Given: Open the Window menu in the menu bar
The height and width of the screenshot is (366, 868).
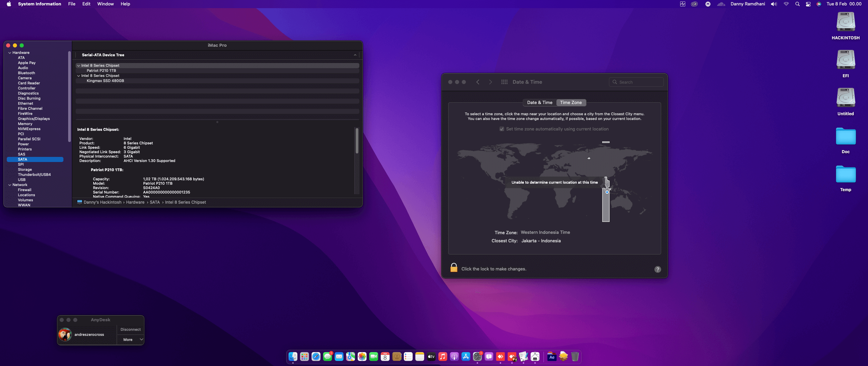Looking at the screenshot, I should (x=105, y=4).
